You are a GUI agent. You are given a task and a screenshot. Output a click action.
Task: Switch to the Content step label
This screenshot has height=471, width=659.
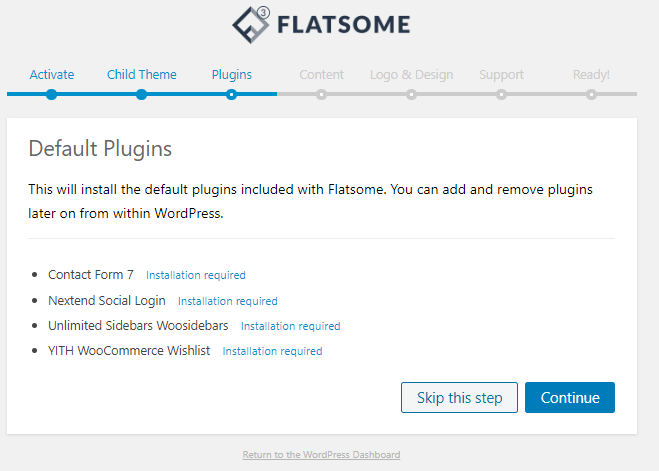[x=322, y=74]
